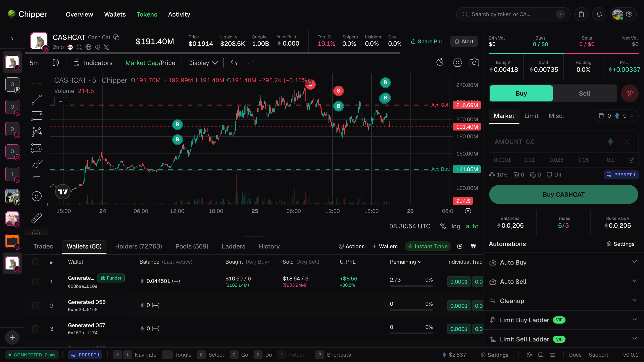Viewport: 644px width, 362px height.
Task: Select the crosshair cursor tool
Action: 37,84
